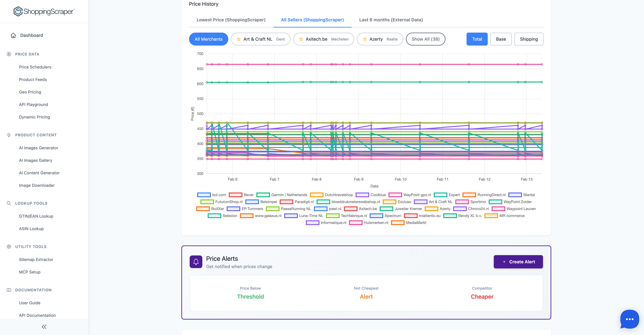This screenshot has height=335, width=644.
Task: Switch the chart to Shipping prices
Action: point(529,39)
